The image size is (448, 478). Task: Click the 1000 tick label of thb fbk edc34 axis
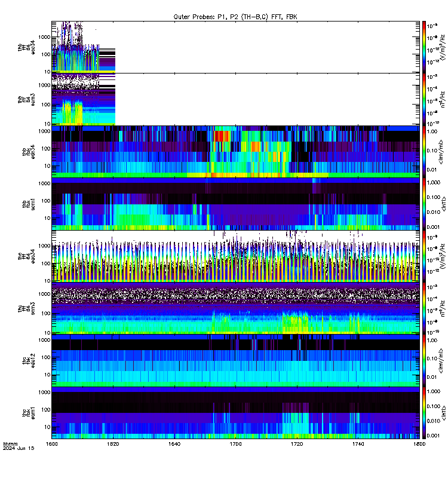[x=44, y=131]
